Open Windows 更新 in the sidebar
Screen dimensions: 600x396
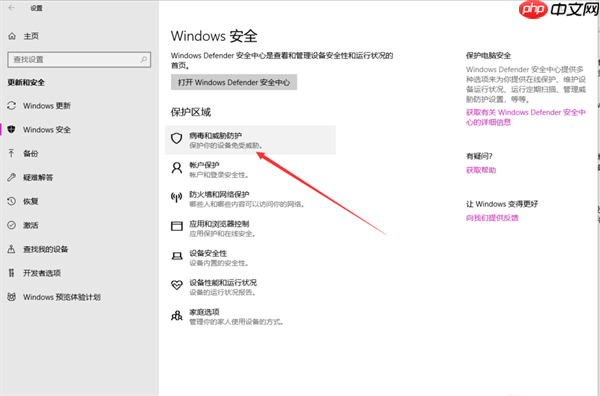[x=47, y=106]
